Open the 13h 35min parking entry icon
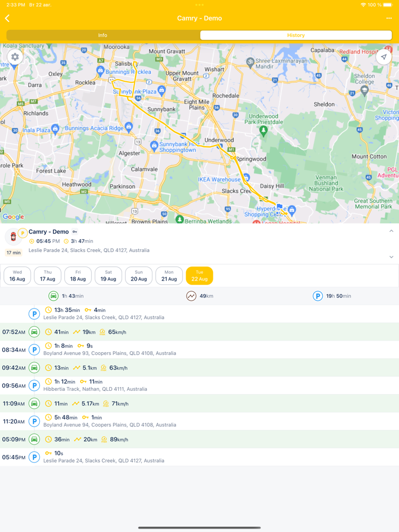The width and height of the screenshot is (399, 532). pyautogui.click(x=34, y=314)
